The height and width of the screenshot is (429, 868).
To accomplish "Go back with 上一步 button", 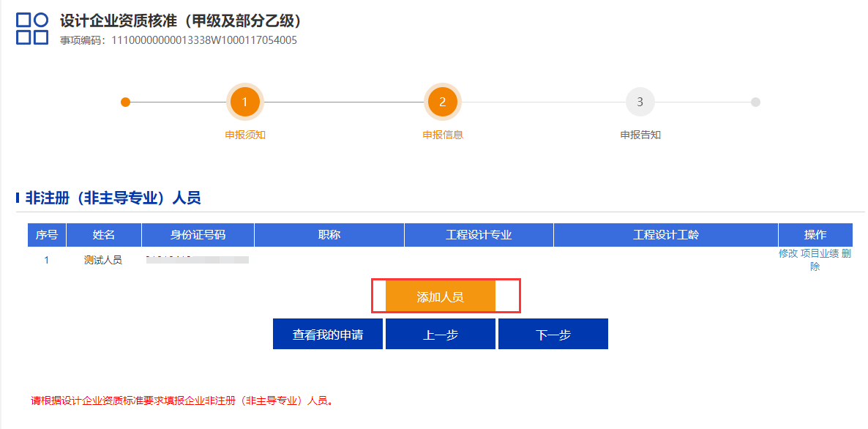I will [441, 335].
